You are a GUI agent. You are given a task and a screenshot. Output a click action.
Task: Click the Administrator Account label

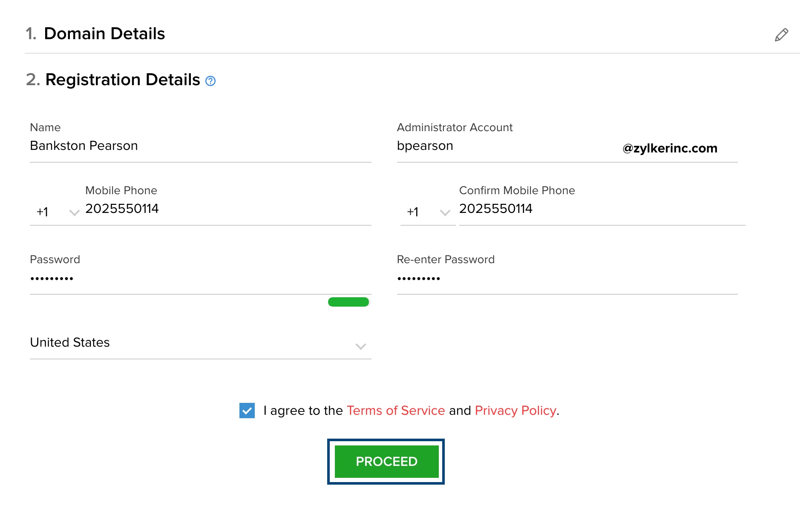click(455, 127)
